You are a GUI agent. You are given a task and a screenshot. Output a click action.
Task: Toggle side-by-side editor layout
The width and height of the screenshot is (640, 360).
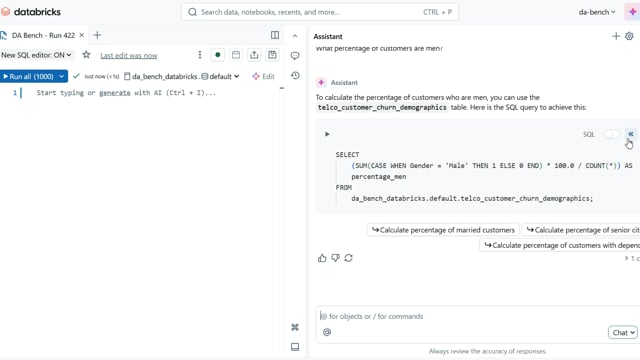pyautogui.click(x=275, y=35)
